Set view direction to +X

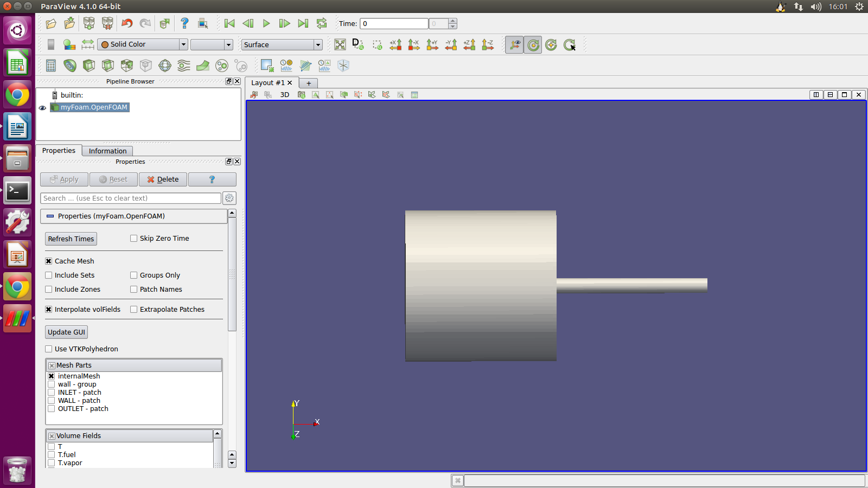[x=395, y=44]
